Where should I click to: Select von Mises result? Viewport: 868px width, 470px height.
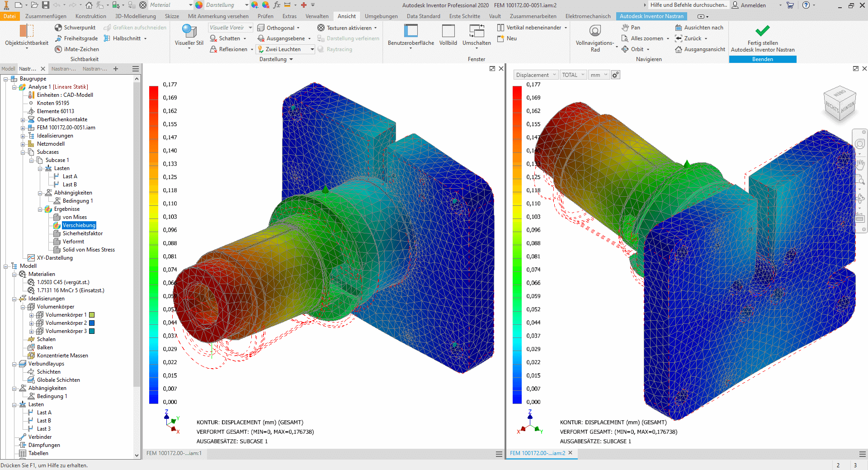[75, 217]
